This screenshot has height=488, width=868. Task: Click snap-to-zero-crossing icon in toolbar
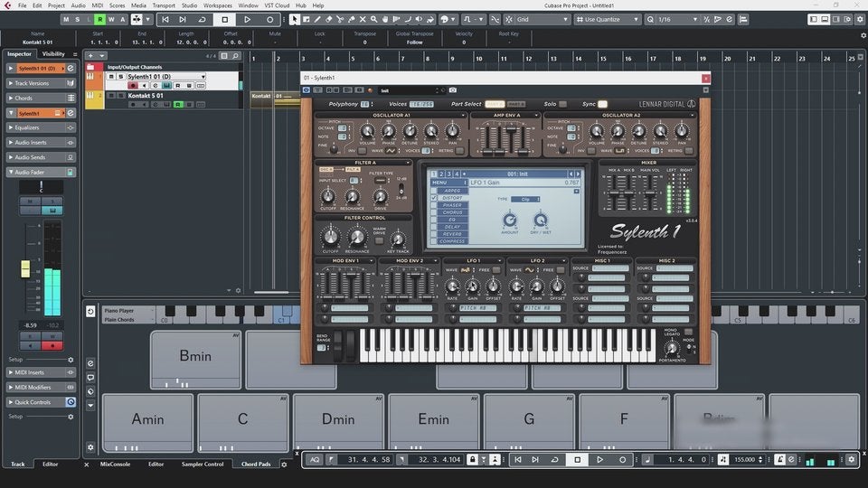(x=495, y=19)
